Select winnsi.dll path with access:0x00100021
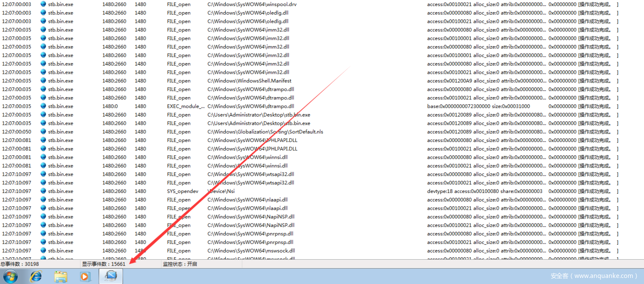The height and width of the screenshot is (284, 644). point(247,166)
